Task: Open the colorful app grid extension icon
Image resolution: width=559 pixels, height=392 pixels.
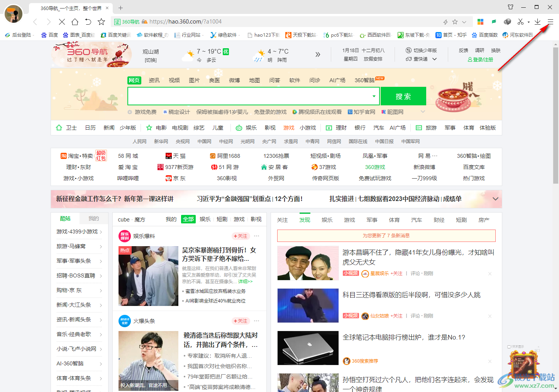Action: coord(480,22)
